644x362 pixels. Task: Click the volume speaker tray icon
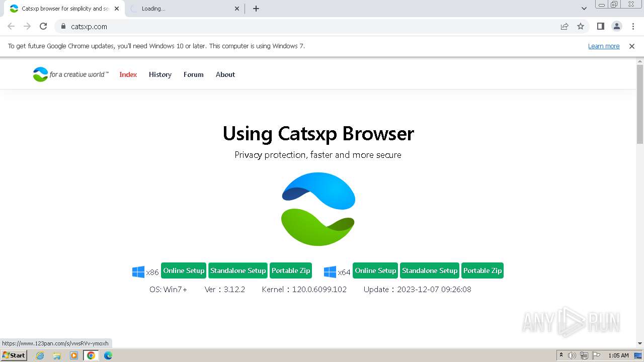[x=572, y=355]
